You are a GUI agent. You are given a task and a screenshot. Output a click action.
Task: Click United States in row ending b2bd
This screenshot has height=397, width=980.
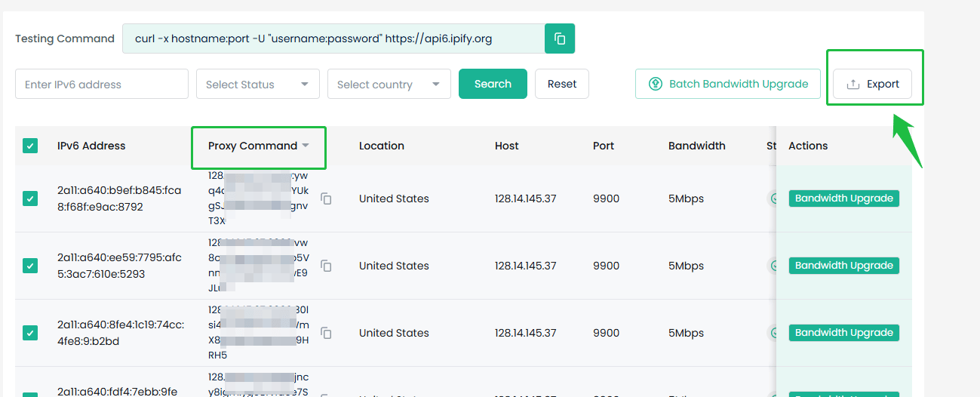[394, 333]
